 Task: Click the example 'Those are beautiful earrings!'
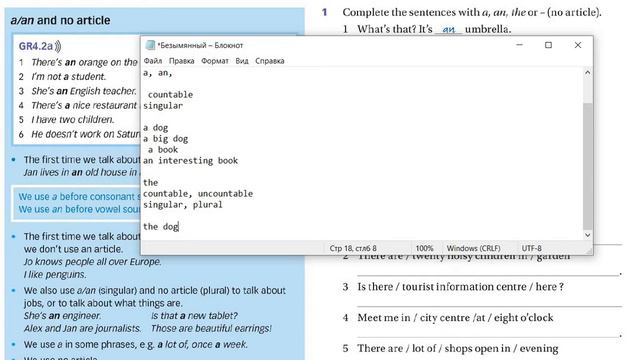tap(211, 328)
